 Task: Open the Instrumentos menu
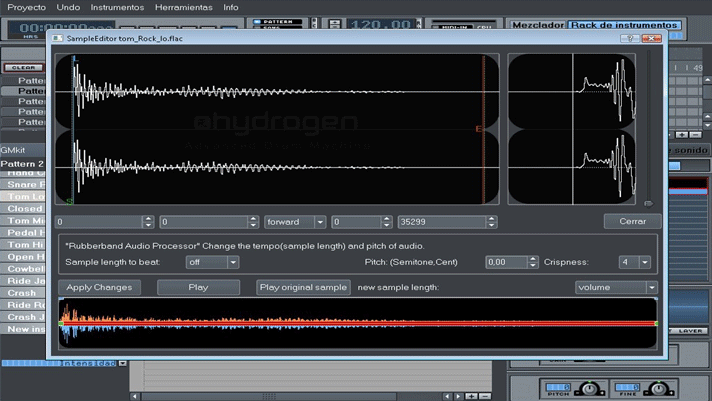coord(117,7)
